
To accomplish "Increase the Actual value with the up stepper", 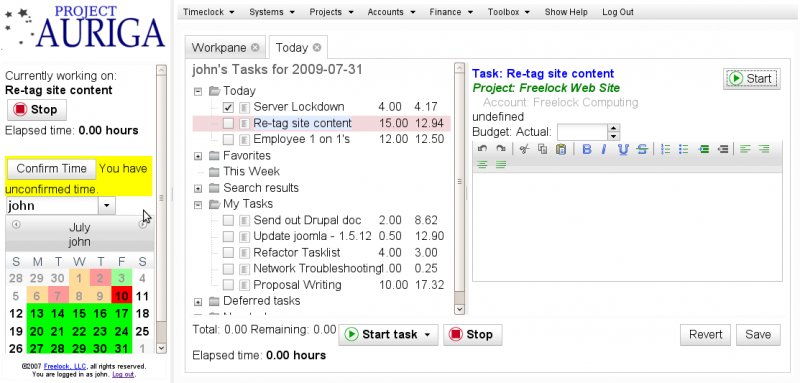I will pos(614,128).
